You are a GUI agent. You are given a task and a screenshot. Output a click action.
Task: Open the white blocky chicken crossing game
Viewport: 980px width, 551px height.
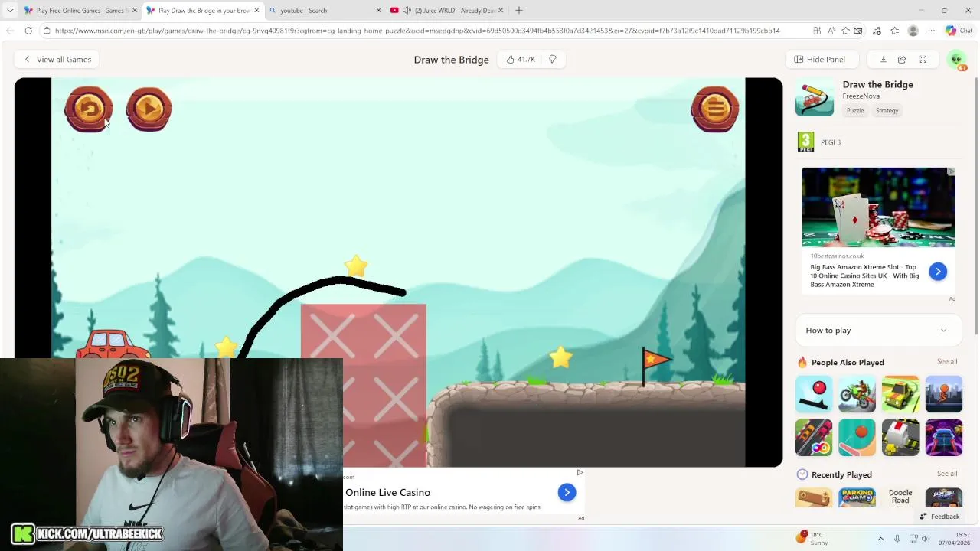pyautogui.click(x=900, y=437)
